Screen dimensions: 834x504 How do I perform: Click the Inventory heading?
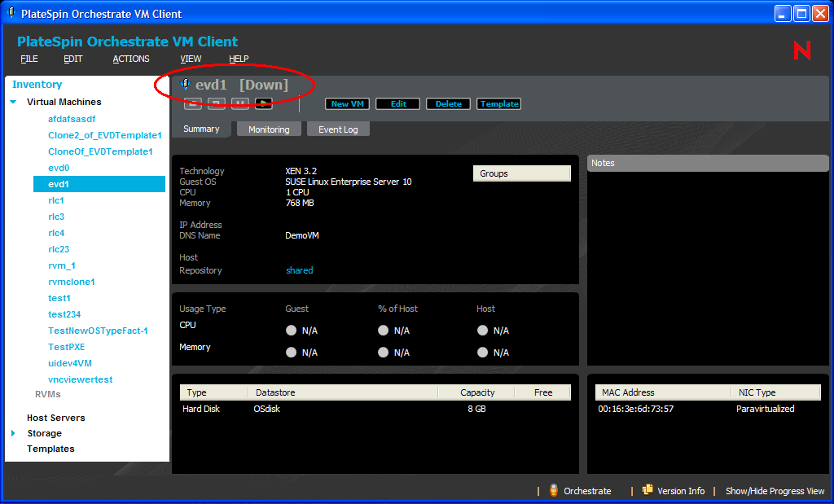pos(37,84)
